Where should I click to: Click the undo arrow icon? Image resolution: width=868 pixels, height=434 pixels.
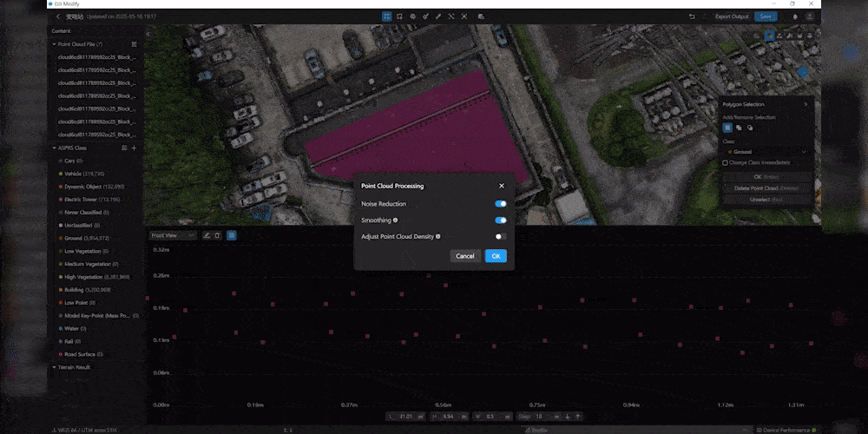(x=692, y=16)
